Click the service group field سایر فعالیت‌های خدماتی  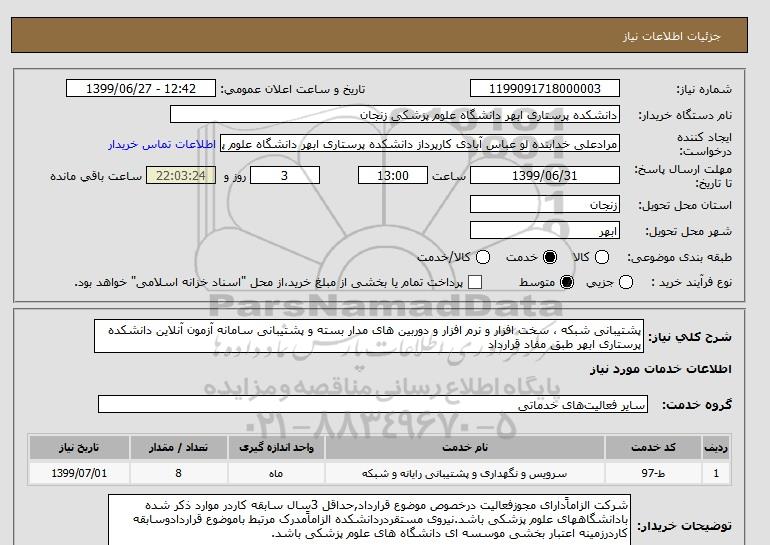(373, 404)
